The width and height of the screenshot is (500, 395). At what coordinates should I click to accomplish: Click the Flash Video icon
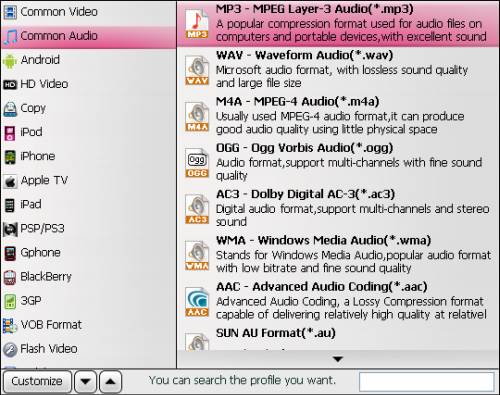pos(10,350)
